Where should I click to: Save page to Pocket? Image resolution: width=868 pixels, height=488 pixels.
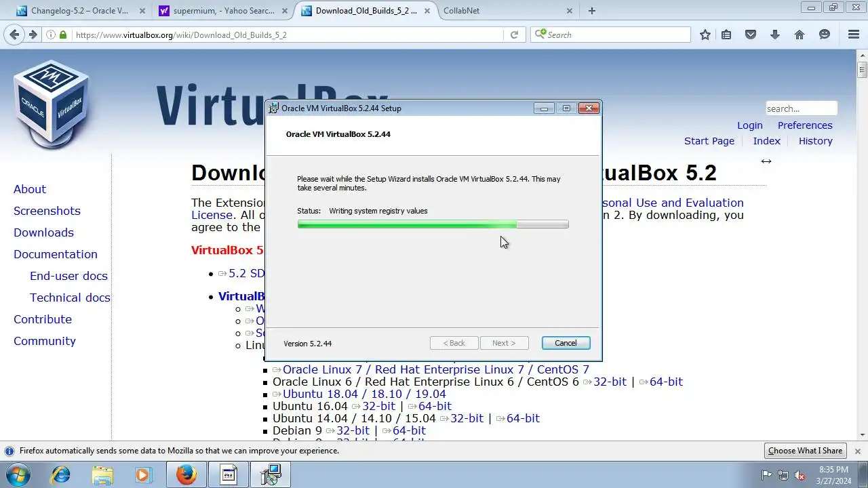[751, 35]
